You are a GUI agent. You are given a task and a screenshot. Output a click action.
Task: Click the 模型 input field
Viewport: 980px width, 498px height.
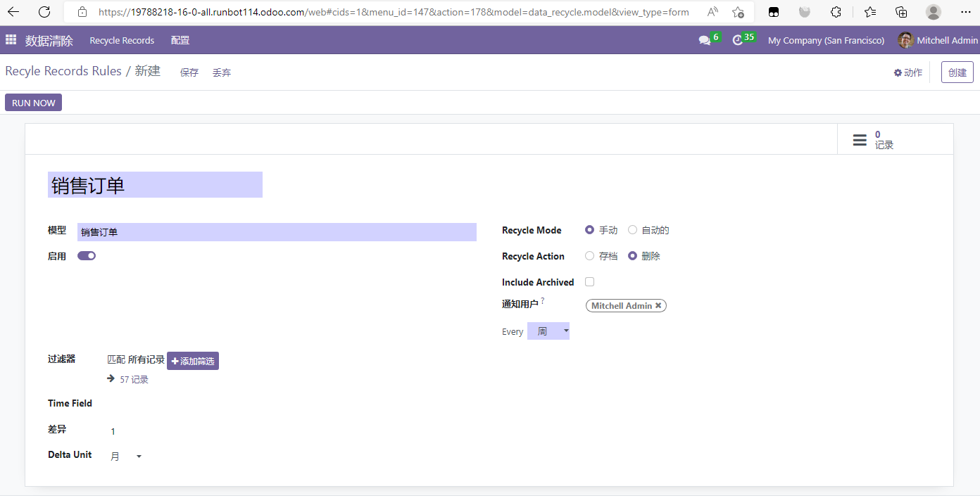[x=277, y=232]
